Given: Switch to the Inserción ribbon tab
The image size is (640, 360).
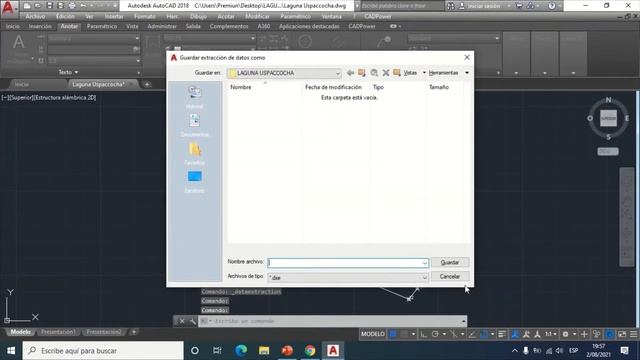Looking at the screenshot, I should pyautogui.click(x=40, y=26).
